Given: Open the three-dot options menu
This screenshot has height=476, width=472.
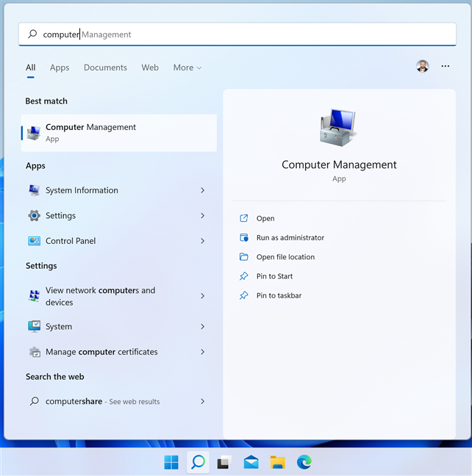Looking at the screenshot, I should [x=446, y=66].
